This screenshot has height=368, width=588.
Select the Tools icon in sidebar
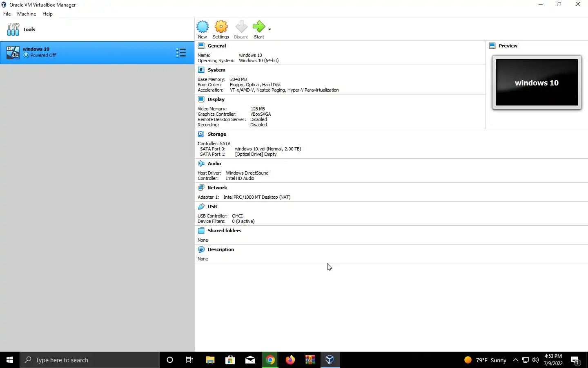(x=13, y=29)
